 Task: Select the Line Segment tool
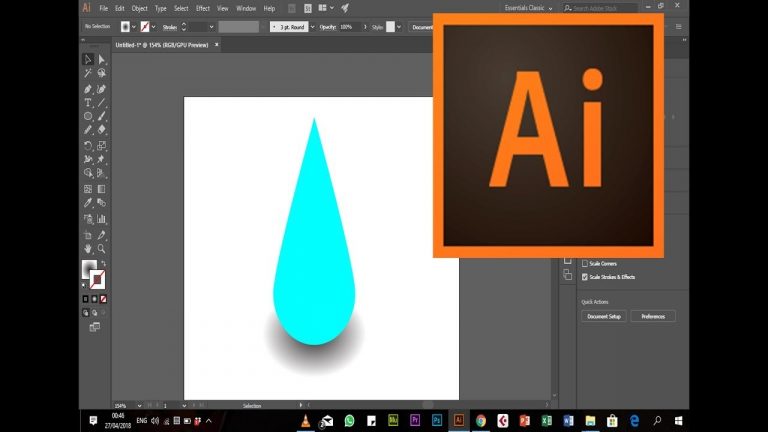[x=101, y=103]
